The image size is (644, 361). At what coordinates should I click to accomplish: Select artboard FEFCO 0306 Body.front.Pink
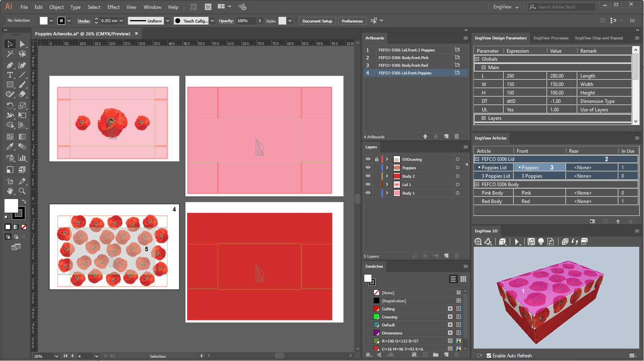403,58
